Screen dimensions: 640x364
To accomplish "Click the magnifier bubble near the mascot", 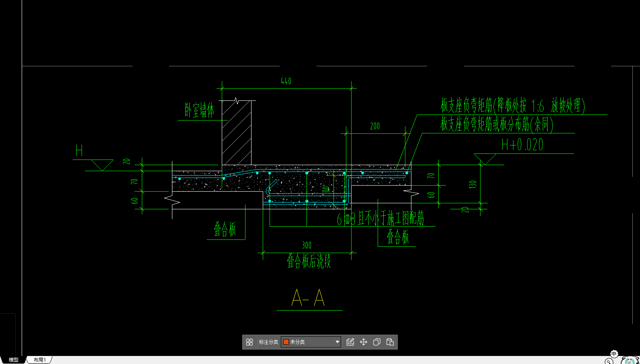I will (609, 361).
